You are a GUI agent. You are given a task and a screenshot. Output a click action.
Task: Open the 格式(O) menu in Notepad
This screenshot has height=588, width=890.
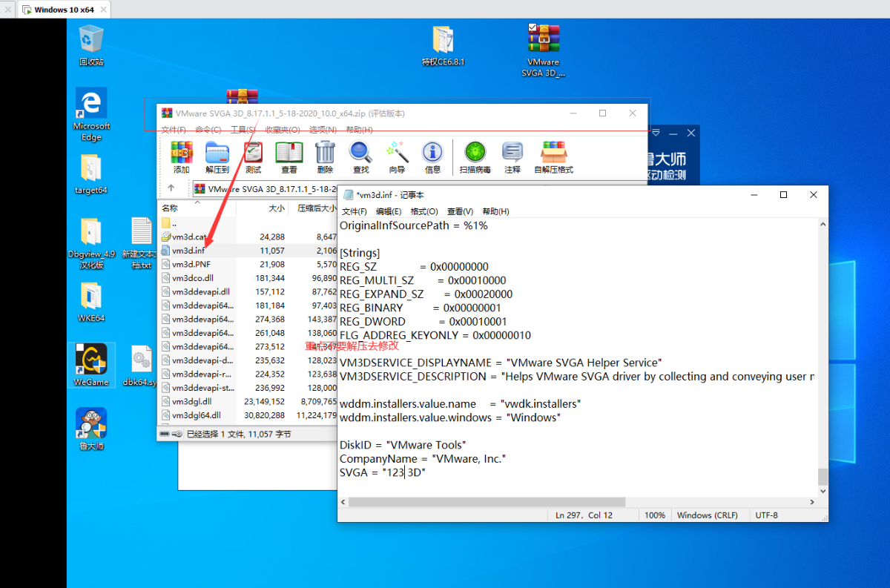[x=426, y=211]
